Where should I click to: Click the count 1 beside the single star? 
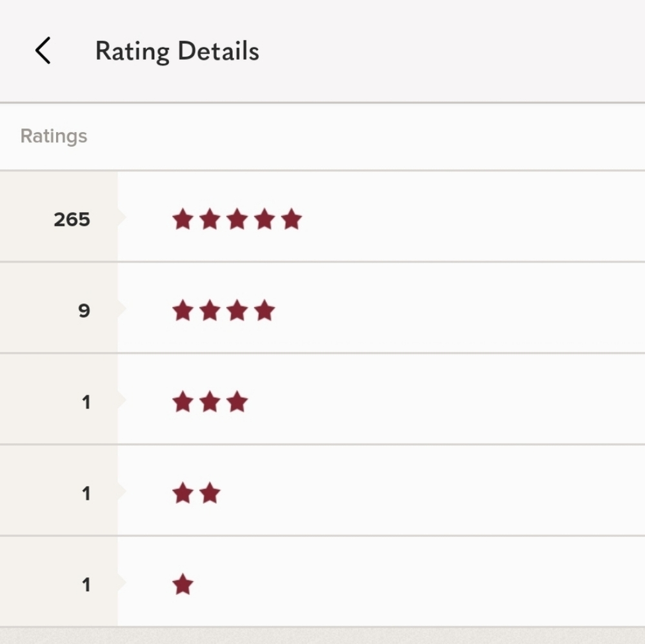click(x=86, y=585)
